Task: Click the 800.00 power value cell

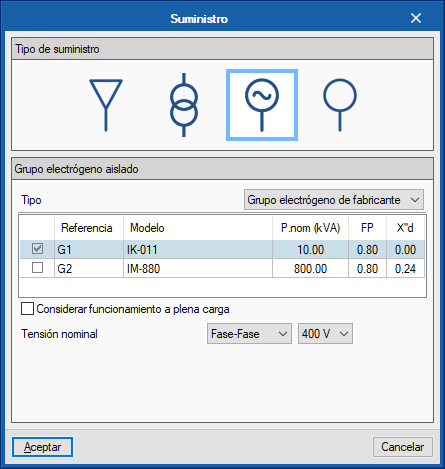Action: (x=310, y=268)
